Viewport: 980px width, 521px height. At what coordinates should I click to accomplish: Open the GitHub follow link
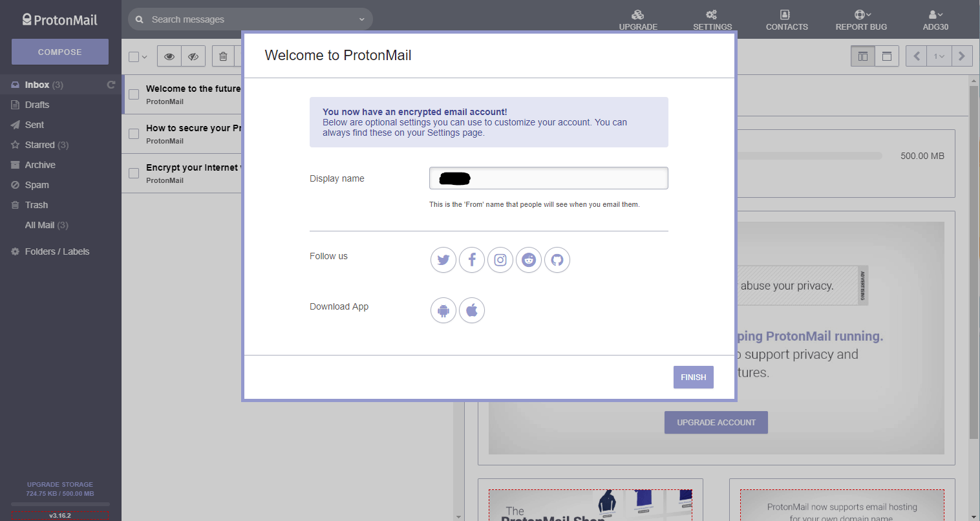pos(557,260)
